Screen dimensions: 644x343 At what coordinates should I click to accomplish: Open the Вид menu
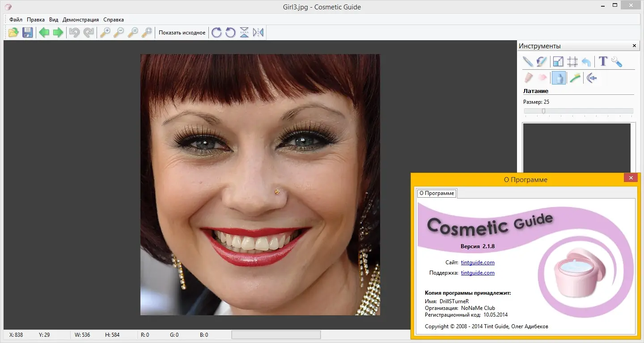[54, 20]
